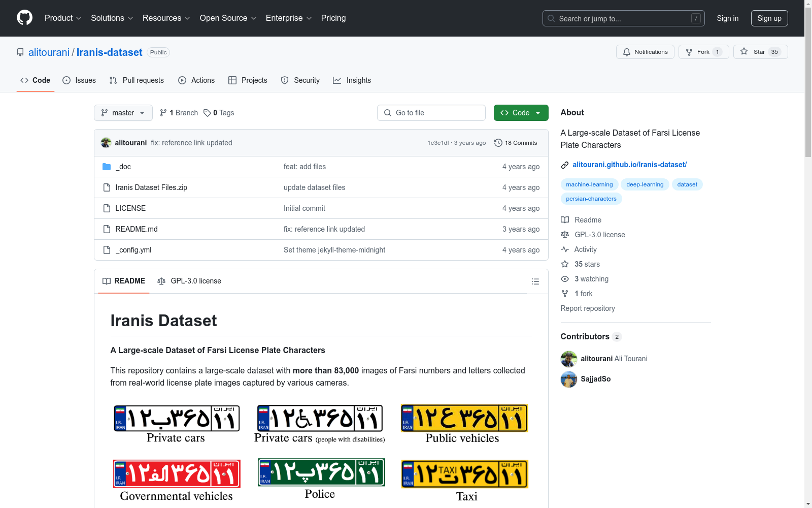
Task: Click the persian-characters topic tag
Action: [591, 199]
